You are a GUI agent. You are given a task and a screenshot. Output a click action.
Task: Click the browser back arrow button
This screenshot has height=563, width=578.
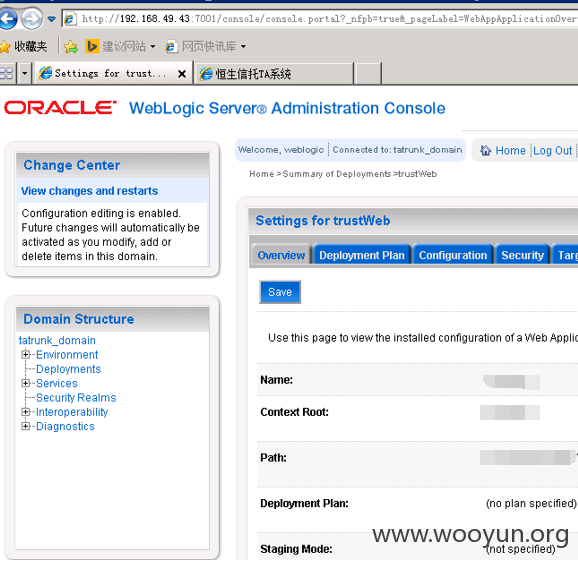pos(8,18)
